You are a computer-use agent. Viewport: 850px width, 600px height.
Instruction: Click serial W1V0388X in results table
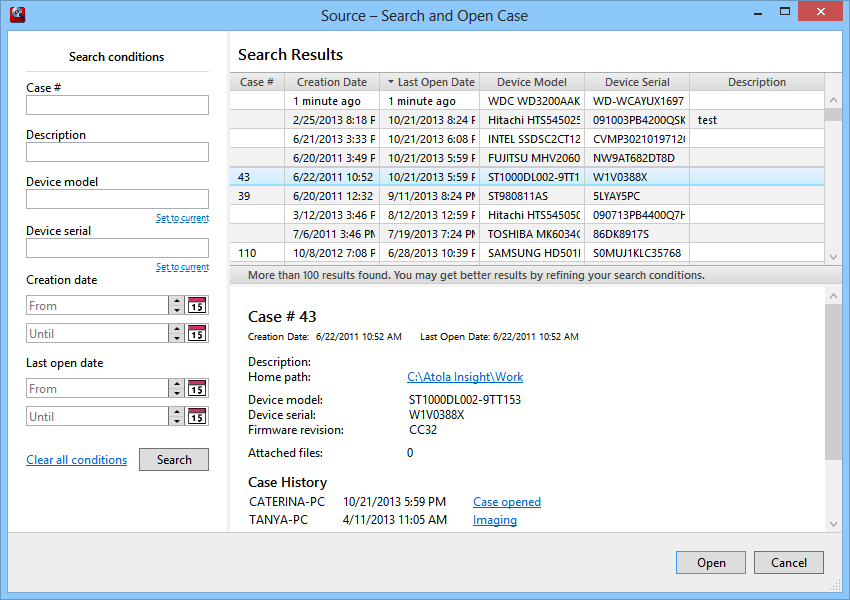click(x=620, y=177)
